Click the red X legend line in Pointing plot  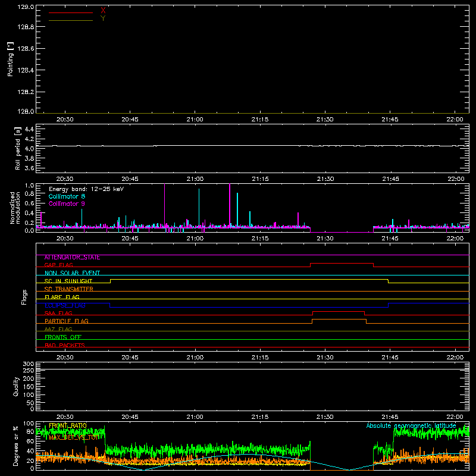tap(71, 12)
